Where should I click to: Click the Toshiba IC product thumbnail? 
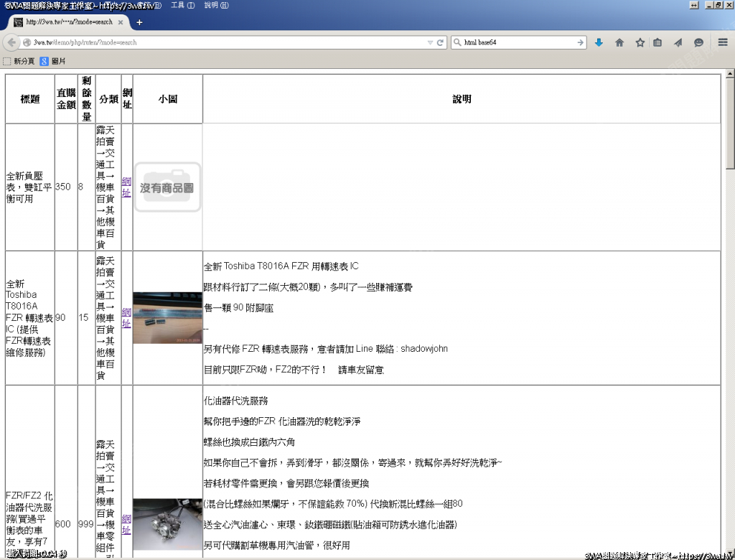pyautogui.click(x=167, y=317)
